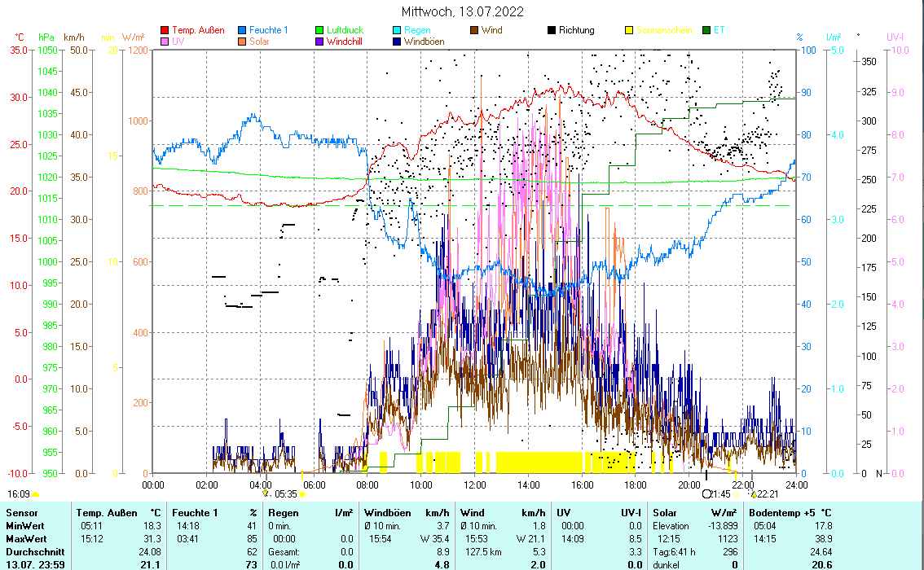This screenshot has width=924, height=570.
Task: Click the orange Solar legend square
Action: tap(243, 42)
